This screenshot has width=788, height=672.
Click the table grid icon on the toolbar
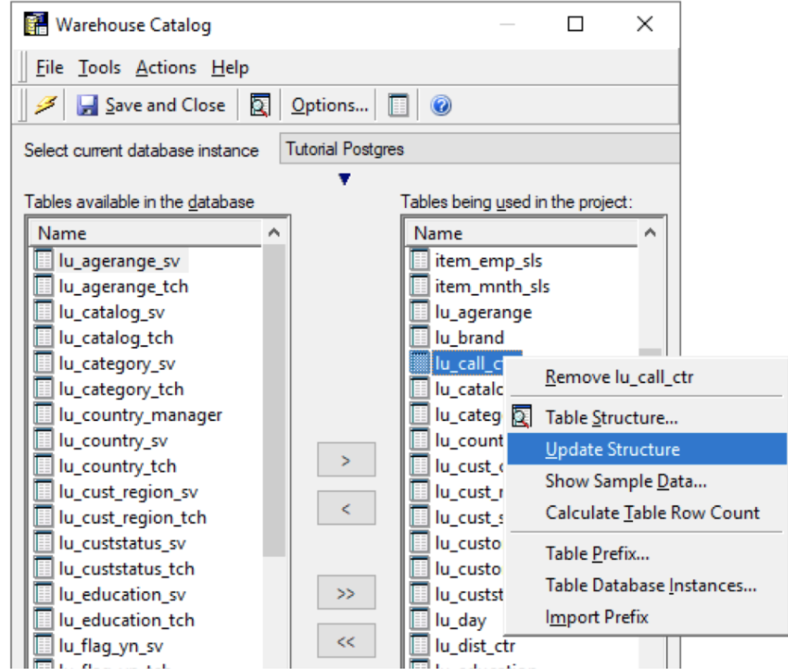click(397, 104)
